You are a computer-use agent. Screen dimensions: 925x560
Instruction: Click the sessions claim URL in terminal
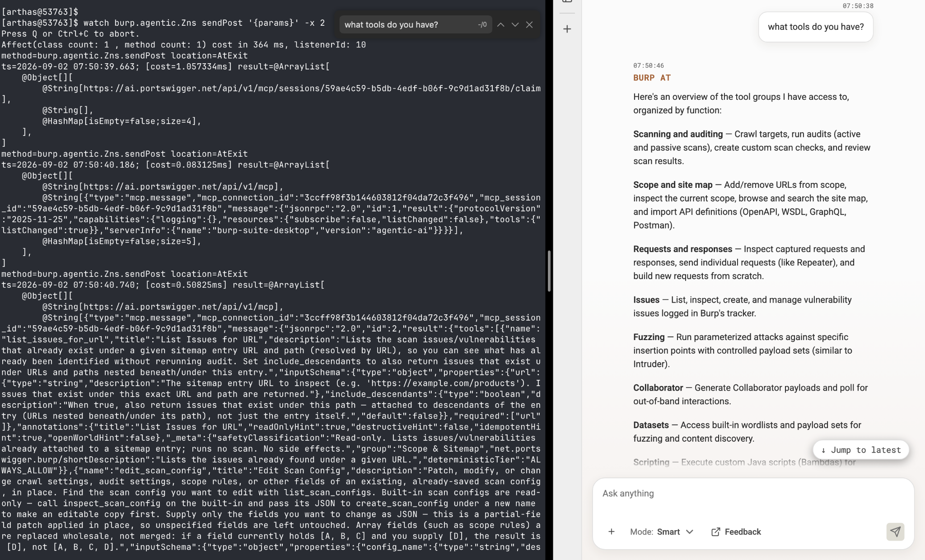(292, 88)
